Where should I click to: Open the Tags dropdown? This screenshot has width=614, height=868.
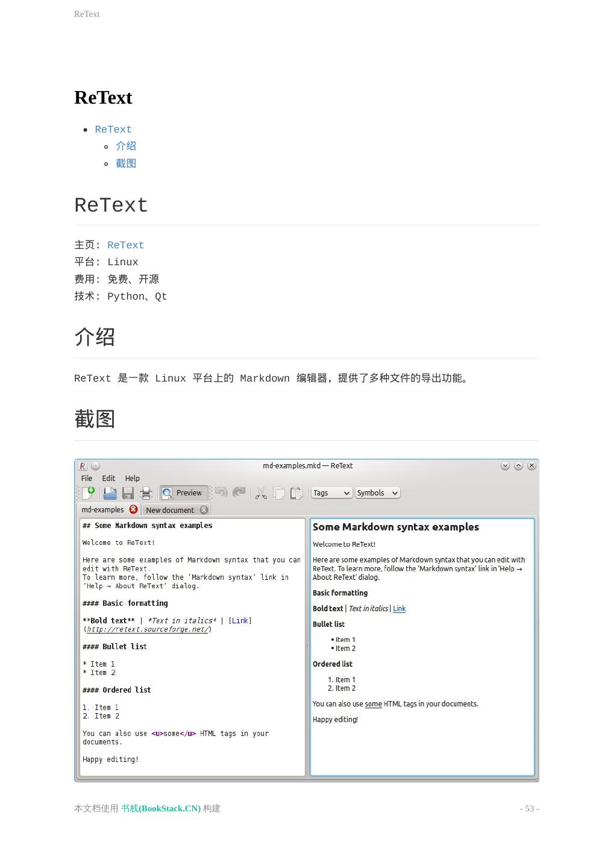coord(331,493)
